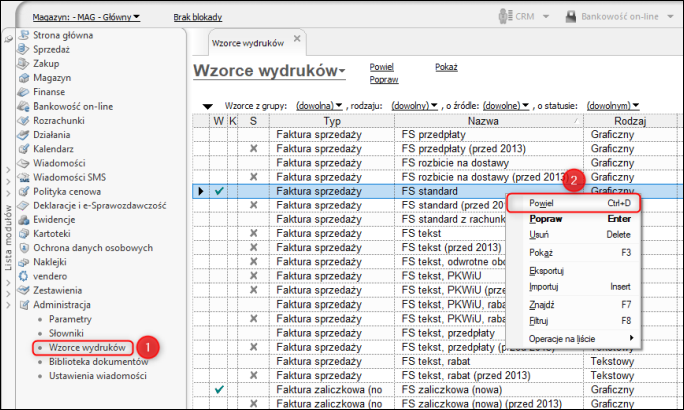Open statusie filter (dowolnym) dropdown
The image size is (684, 410).
coord(613,106)
